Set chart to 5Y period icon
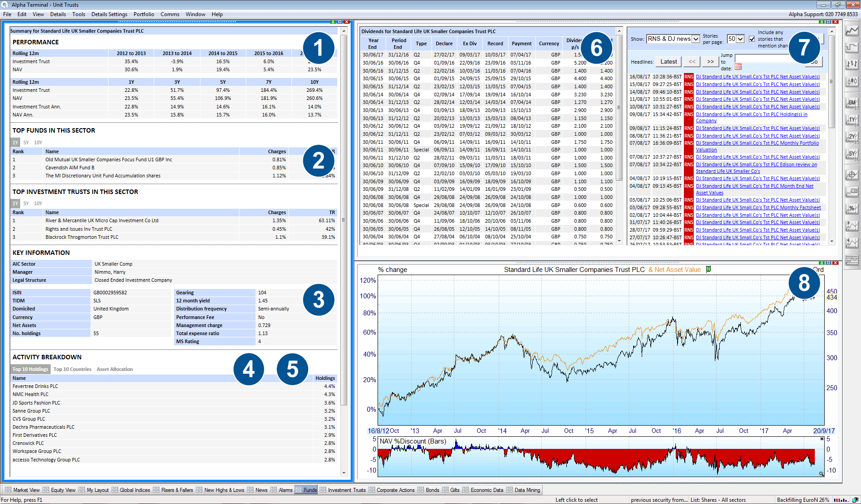This screenshot has width=861, height=504. tap(852, 154)
